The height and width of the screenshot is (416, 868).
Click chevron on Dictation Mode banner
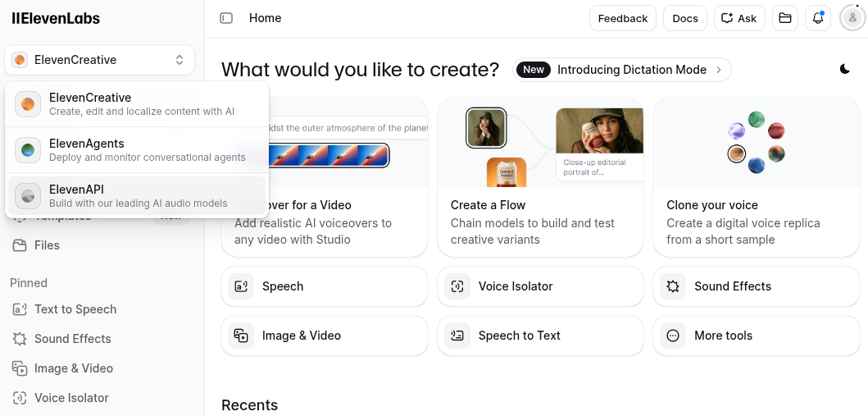click(x=719, y=70)
